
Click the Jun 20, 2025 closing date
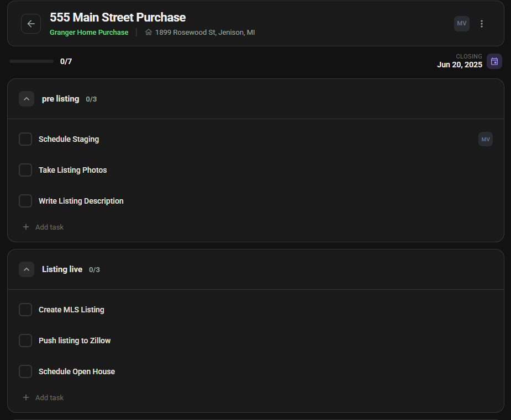(x=459, y=65)
